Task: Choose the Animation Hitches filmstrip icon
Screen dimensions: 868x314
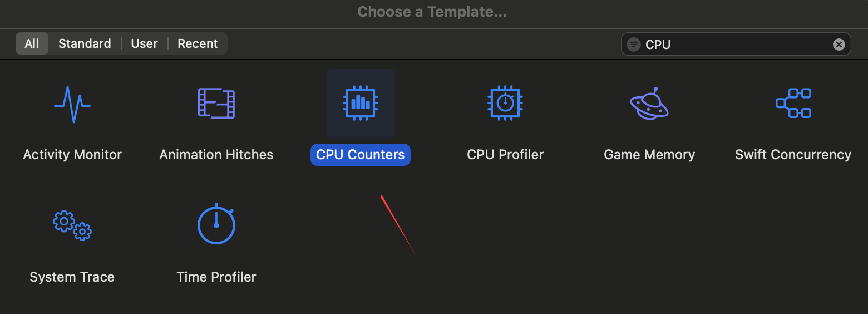Action: pyautogui.click(x=216, y=103)
